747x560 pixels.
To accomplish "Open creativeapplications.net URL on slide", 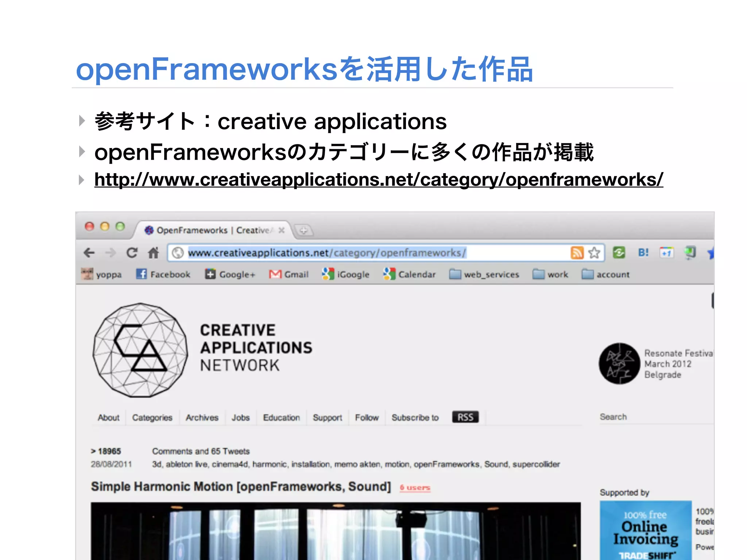I will [379, 180].
